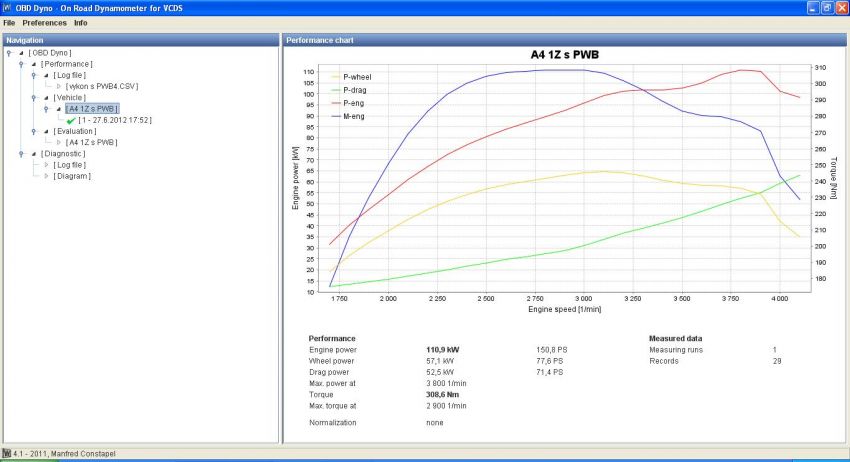850x462 pixels.
Task: Select A4 1Z s PWB under Evaluation
Action: [91, 142]
